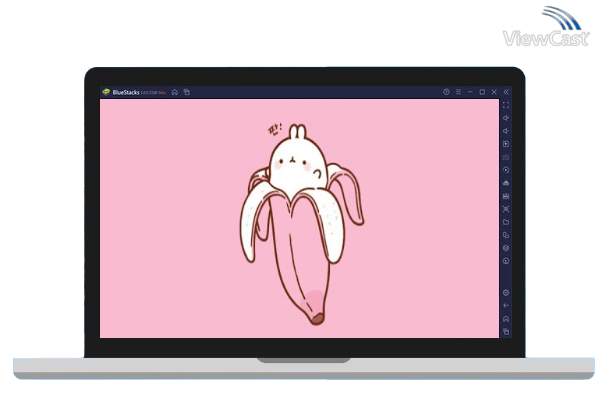Click the BlueStacks logo in title bar

click(x=106, y=92)
